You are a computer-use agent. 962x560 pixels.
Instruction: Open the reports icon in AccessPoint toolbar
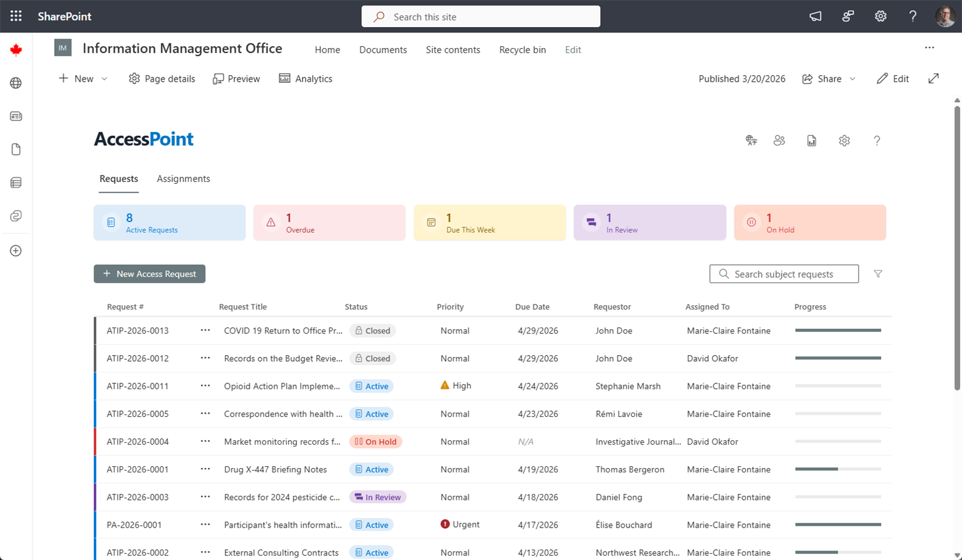[x=812, y=140]
